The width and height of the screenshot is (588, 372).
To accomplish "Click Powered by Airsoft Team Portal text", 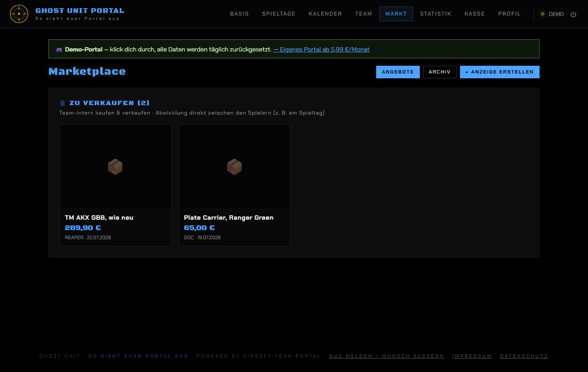I will click(x=259, y=356).
